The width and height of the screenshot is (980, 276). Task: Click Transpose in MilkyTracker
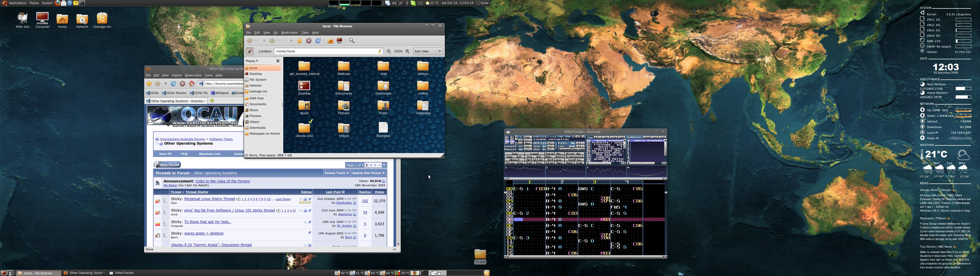[575, 157]
